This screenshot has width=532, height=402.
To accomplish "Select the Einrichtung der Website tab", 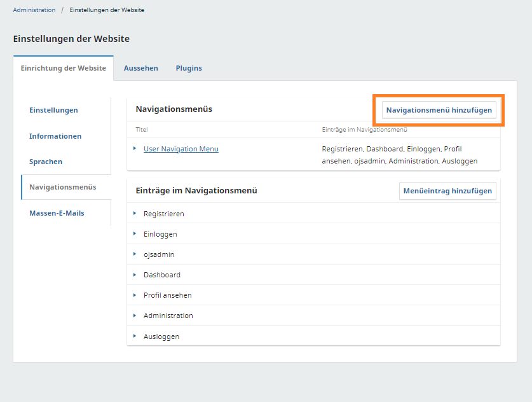I will click(63, 68).
